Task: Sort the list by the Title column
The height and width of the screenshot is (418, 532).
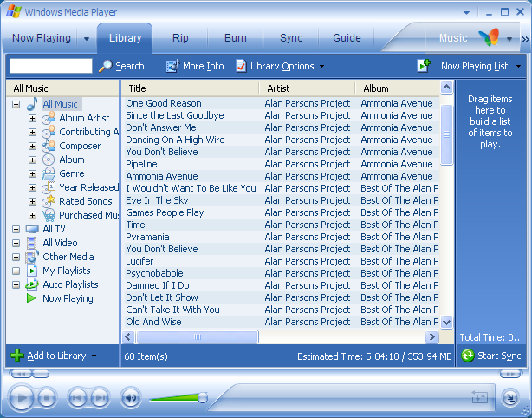Action: pyautogui.click(x=190, y=88)
